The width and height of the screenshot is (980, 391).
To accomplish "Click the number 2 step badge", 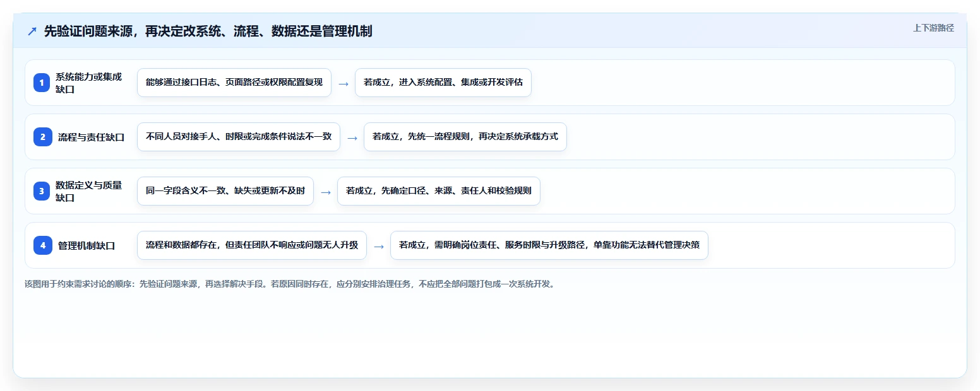I will coord(43,137).
